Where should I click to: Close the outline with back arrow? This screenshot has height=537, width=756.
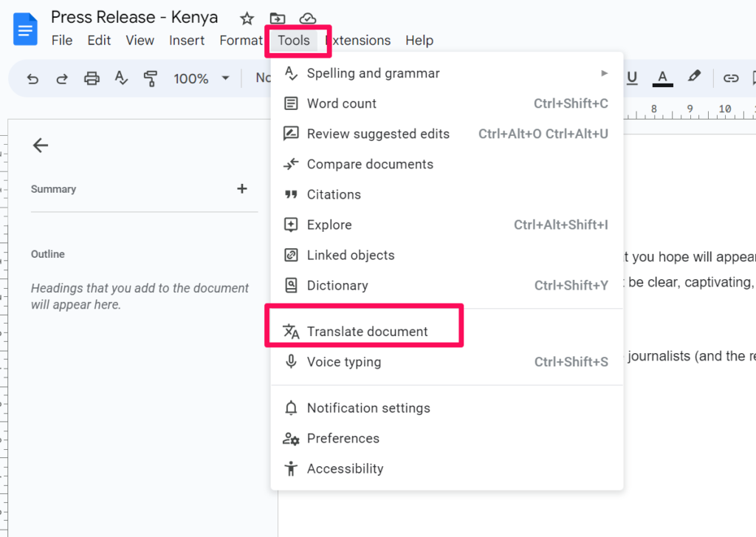[41, 146]
